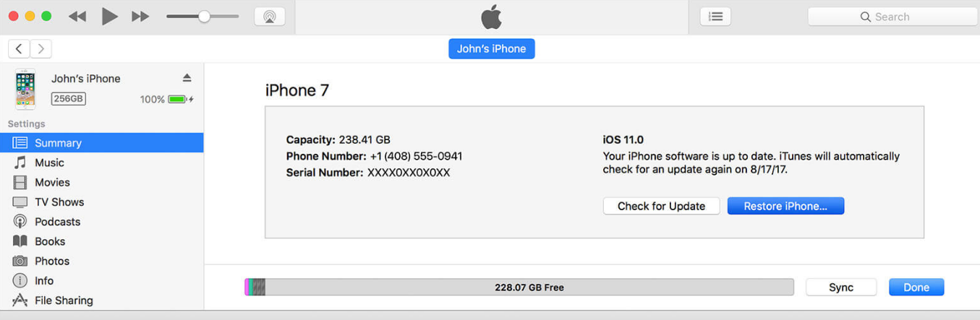Click the 256GB capacity badge
980x320 pixels.
[68, 99]
